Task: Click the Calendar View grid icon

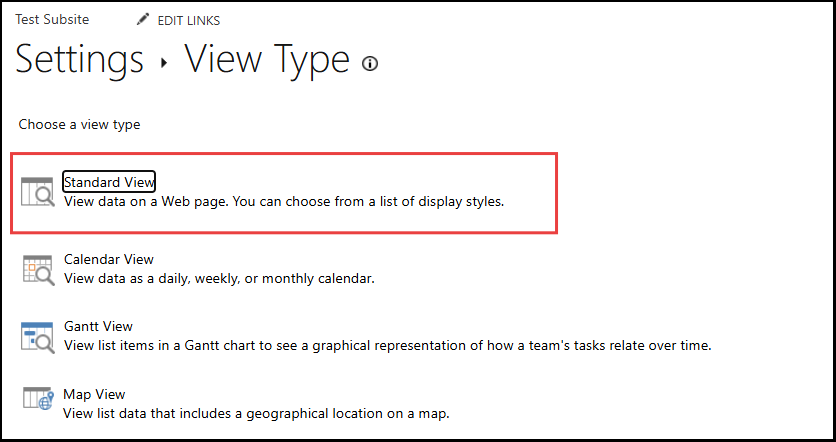Action: point(38,269)
